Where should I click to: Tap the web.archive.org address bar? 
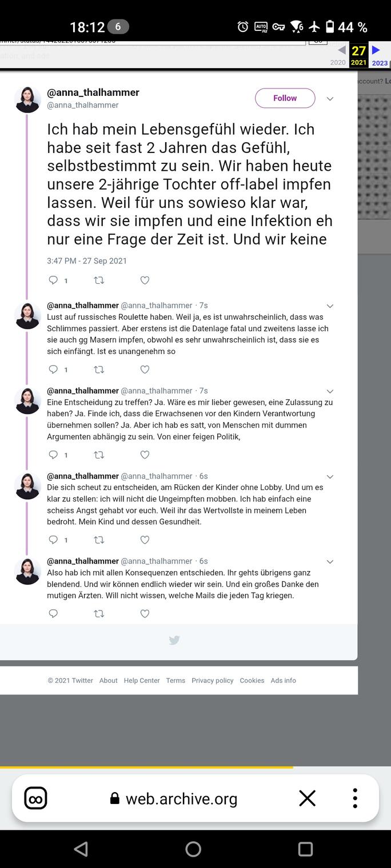click(181, 798)
